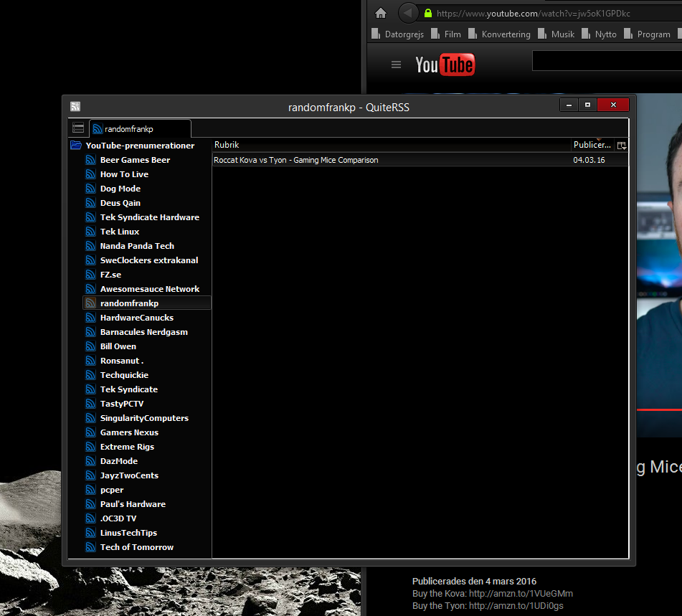Select the .OC3D TV feed

[x=118, y=518]
